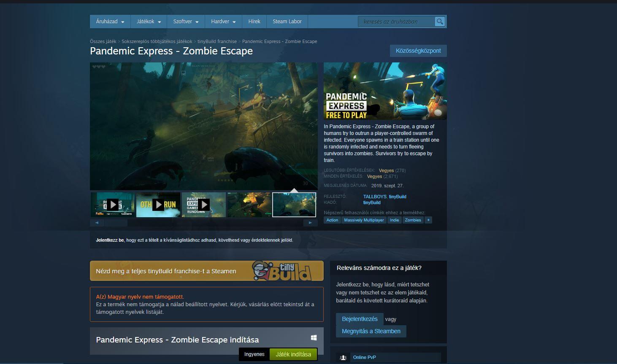Click the search magnifier icon

440,22
